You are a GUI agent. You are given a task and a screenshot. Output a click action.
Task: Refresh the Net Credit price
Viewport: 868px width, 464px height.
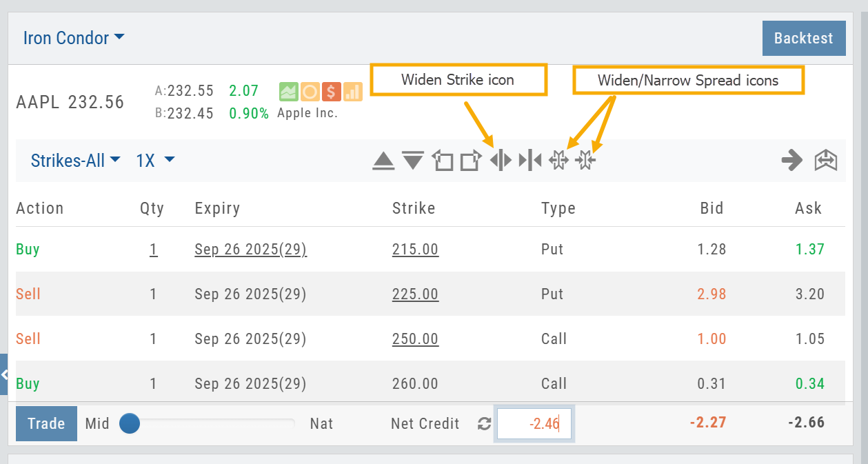coord(484,424)
